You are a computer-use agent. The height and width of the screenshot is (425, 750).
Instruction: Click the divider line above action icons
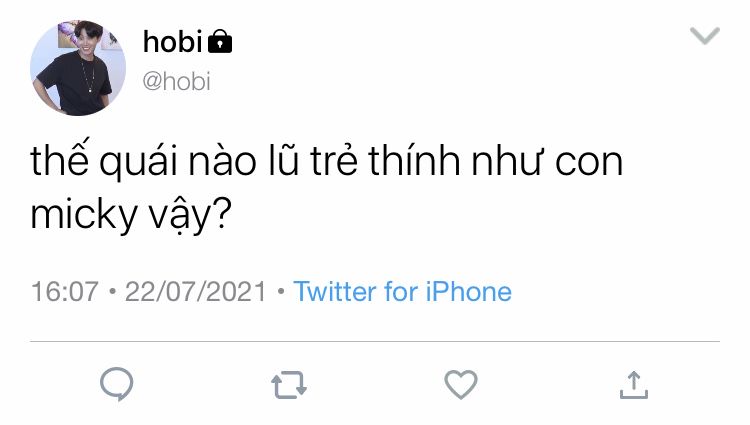[375, 341]
